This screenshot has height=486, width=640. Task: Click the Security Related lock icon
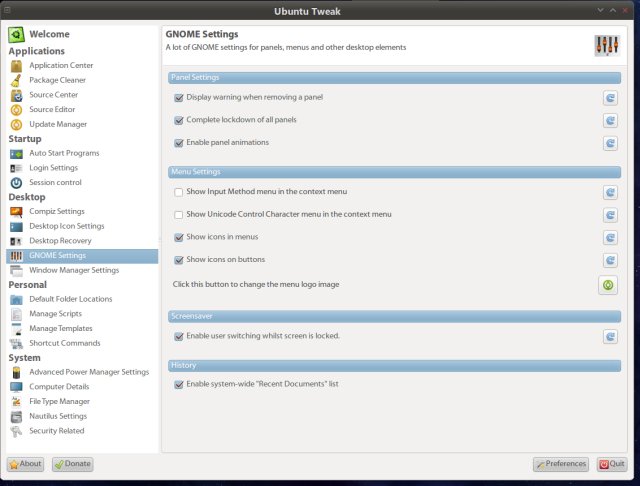16,431
